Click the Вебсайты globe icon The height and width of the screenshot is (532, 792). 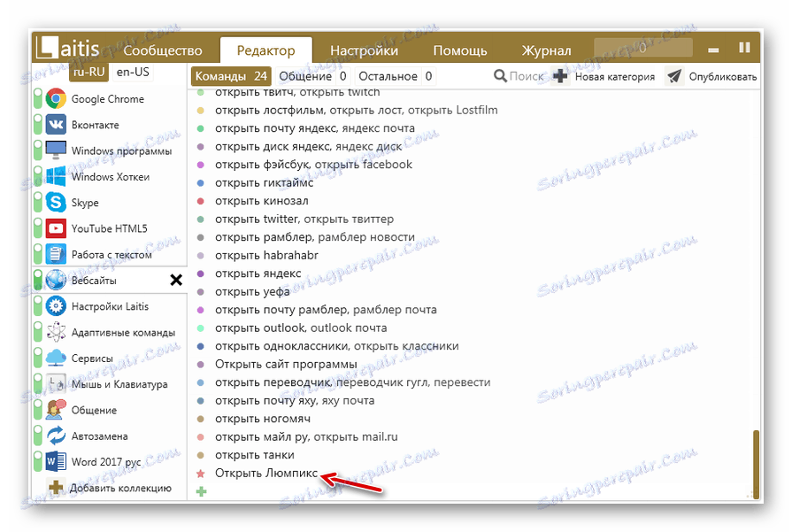tap(56, 281)
